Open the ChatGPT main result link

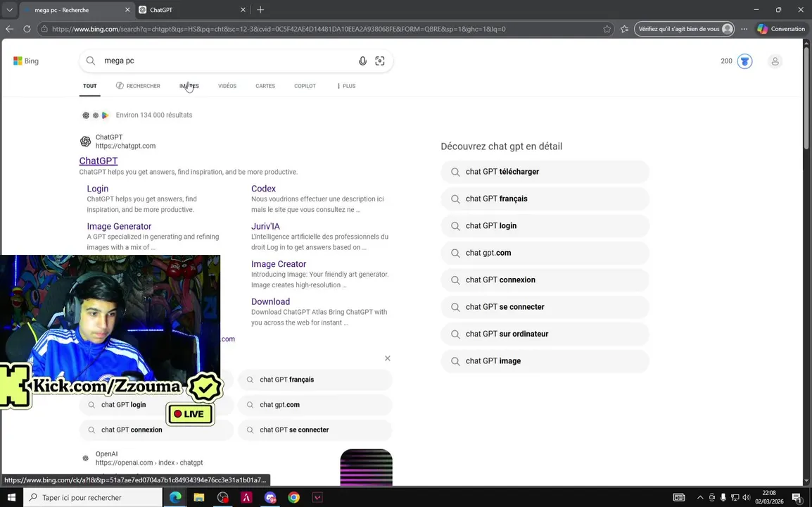pyautogui.click(x=99, y=161)
